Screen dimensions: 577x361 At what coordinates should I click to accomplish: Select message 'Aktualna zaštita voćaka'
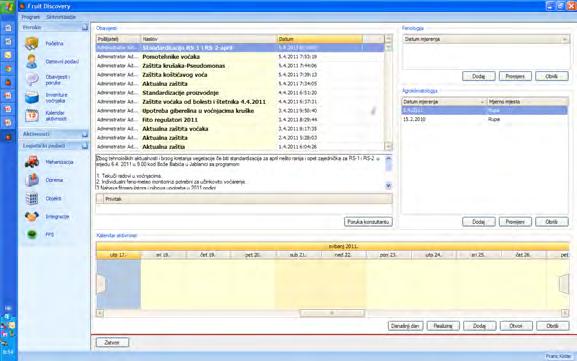coord(240,129)
